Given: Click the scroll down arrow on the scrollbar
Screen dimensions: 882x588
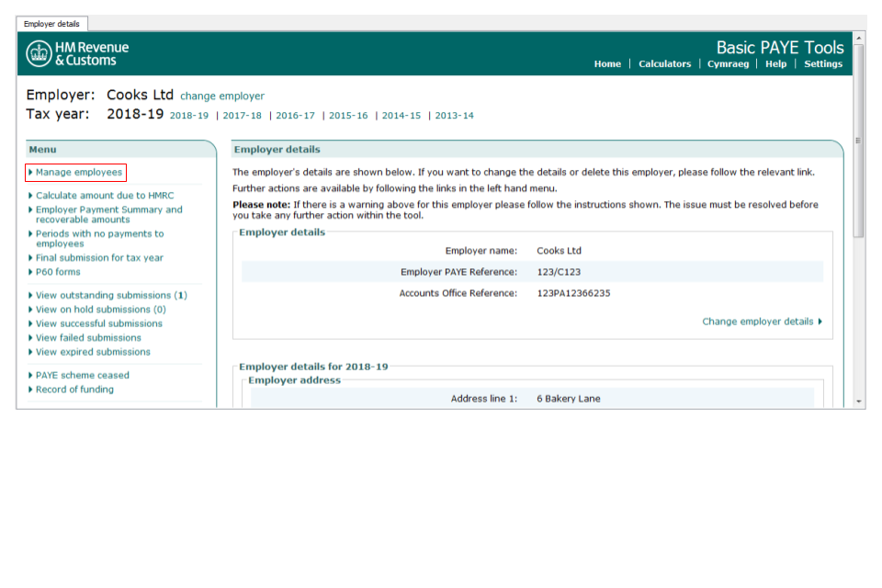Looking at the screenshot, I should click(x=859, y=401).
